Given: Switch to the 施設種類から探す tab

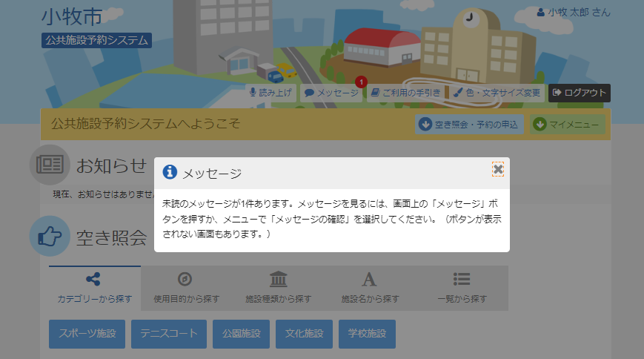Looking at the screenshot, I should click(x=278, y=289).
